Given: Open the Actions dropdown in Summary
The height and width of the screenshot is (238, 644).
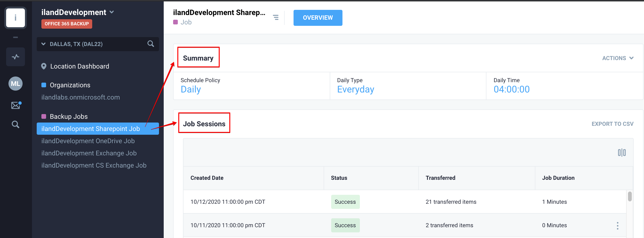Looking at the screenshot, I should click(x=617, y=58).
